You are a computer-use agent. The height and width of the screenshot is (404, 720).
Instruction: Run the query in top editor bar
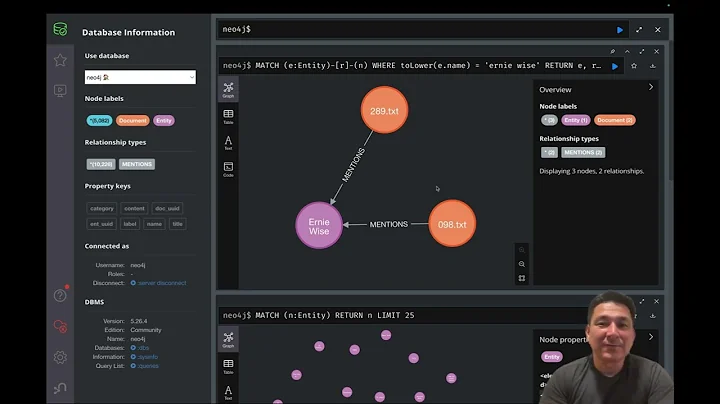(x=619, y=30)
